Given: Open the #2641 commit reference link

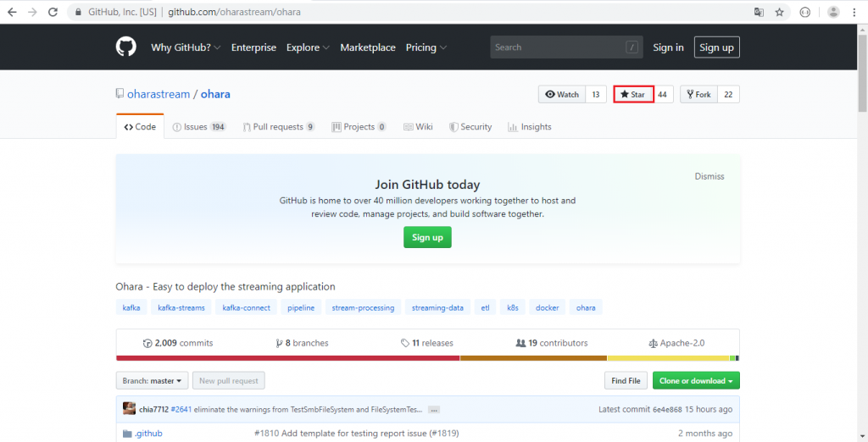Looking at the screenshot, I should coord(181,409).
